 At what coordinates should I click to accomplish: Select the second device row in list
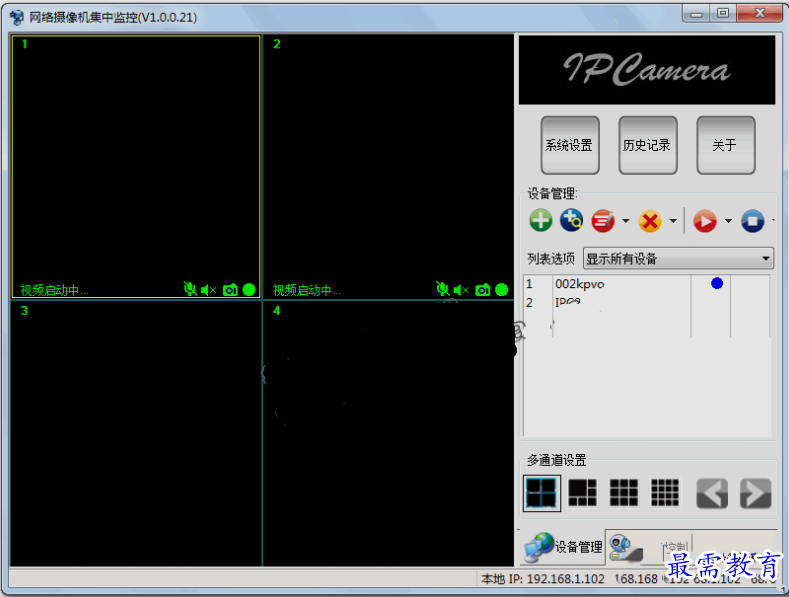click(x=647, y=303)
